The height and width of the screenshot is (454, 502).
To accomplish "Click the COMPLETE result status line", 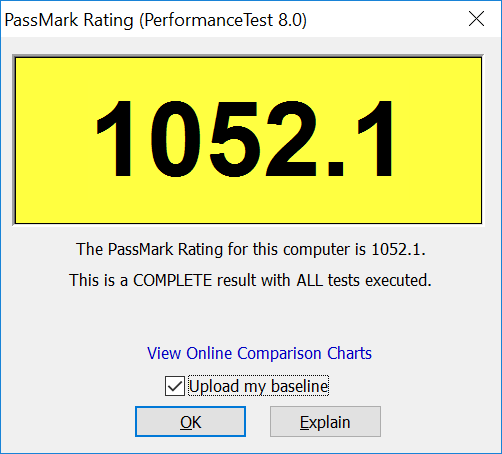I will click(250, 280).
